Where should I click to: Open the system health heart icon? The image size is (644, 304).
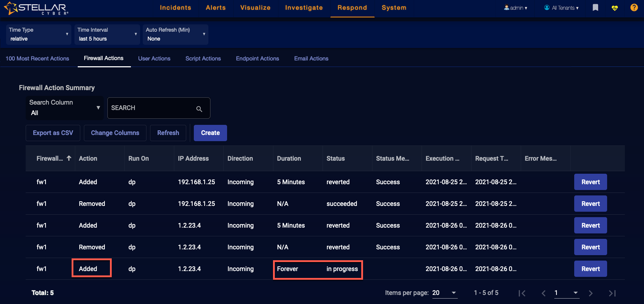click(615, 8)
